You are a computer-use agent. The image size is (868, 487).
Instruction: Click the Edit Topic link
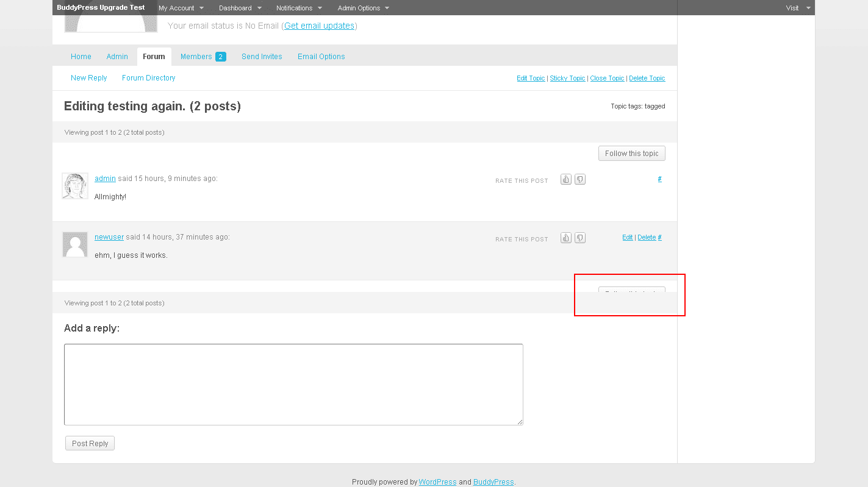click(531, 79)
